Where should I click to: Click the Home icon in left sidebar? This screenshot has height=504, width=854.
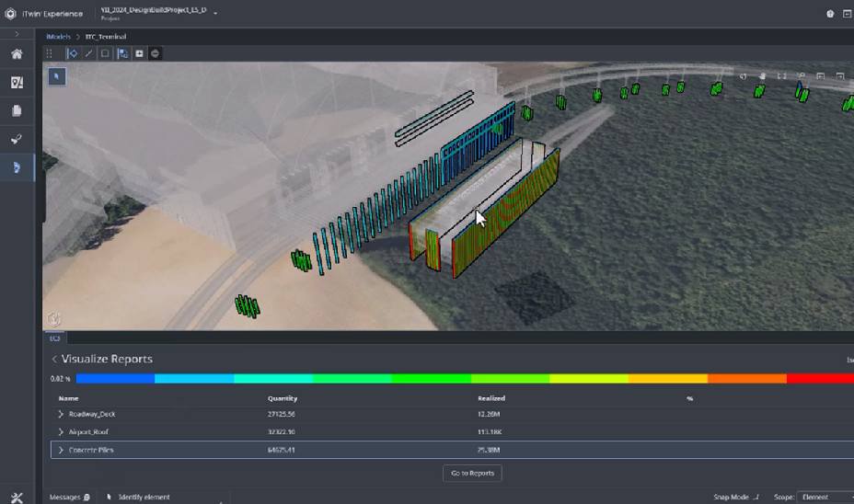point(17,54)
